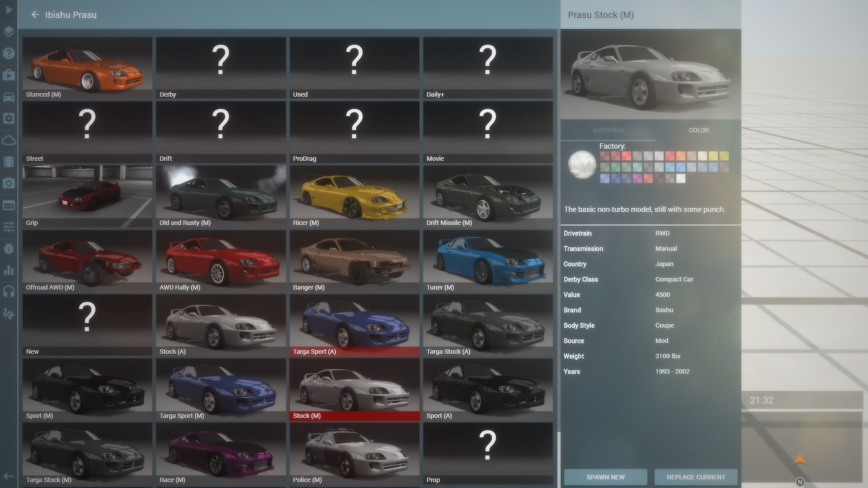
Task: Choose the Banger (M) configuration
Action: pos(354,261)
